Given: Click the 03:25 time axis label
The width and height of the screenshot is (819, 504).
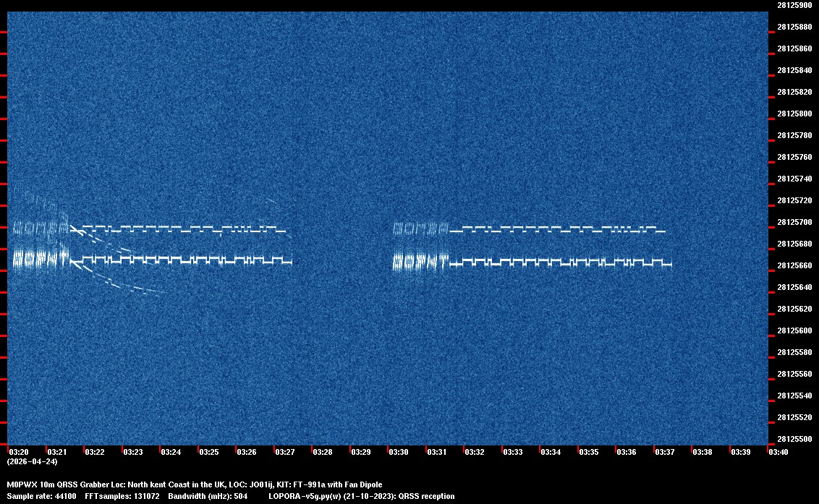Looking at the screenshot, I should click(x=209, y=452).
